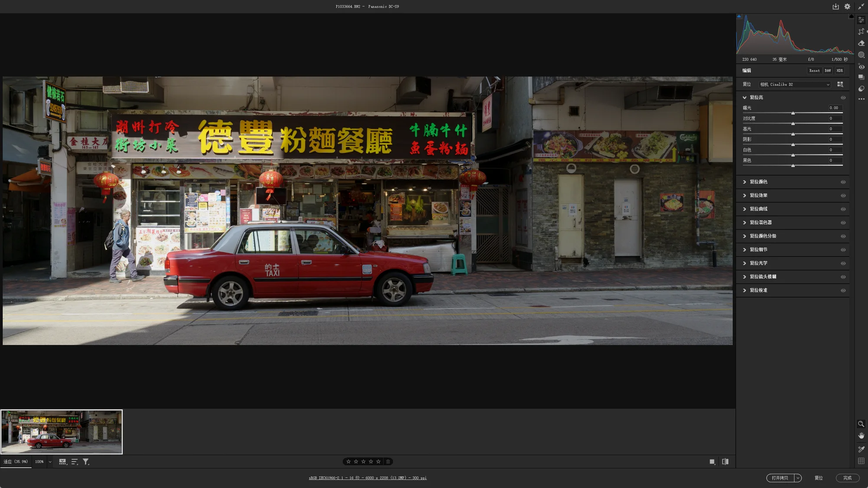Viewport: 868px width, 488px height.
Task: Open the Snapshots panel icon
Action: coord(861,78)
